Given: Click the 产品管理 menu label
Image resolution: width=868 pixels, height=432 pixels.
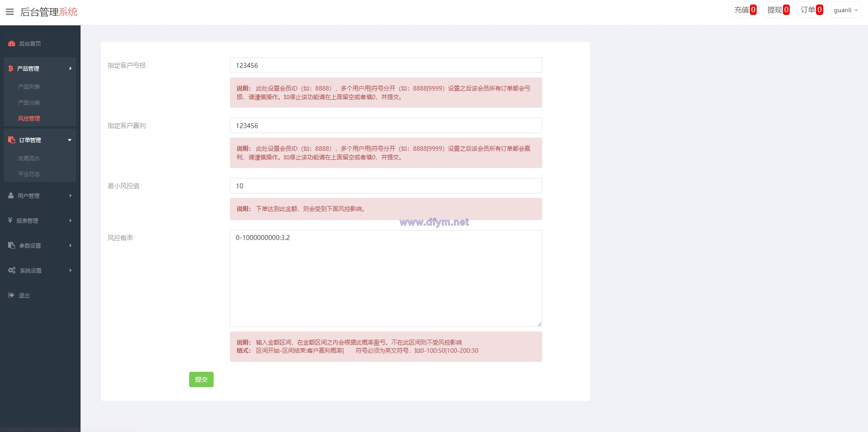Looking at the screenshot, I should (28, 69).
